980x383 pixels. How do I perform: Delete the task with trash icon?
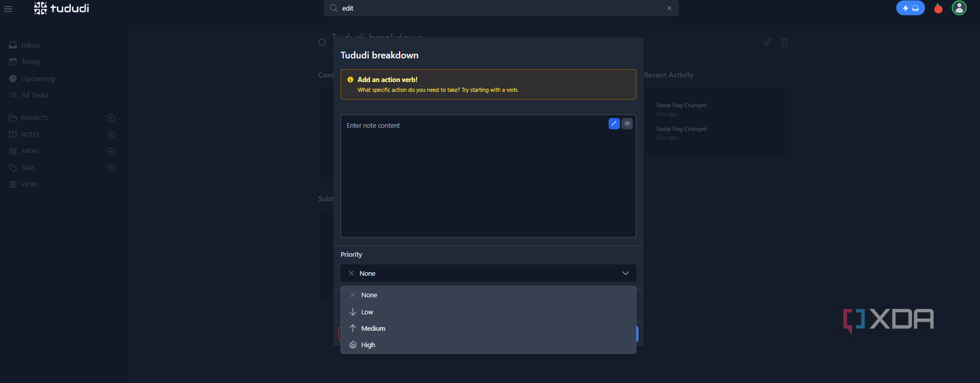click(x=785, y=42)
